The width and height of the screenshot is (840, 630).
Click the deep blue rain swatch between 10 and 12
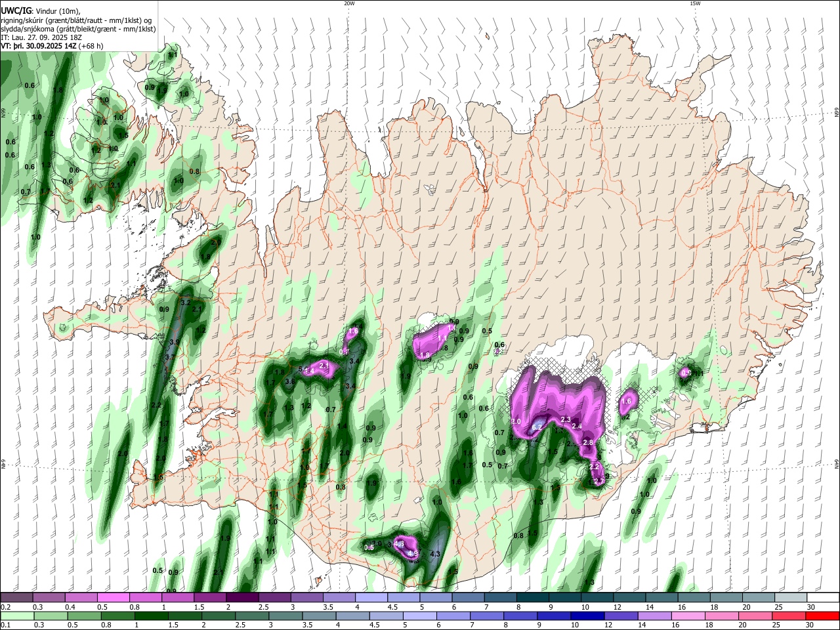pos(587,616)
